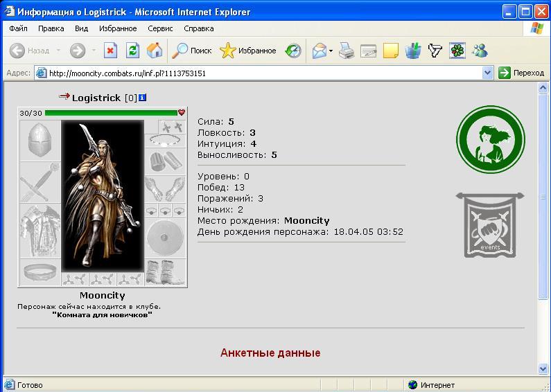This screenshot has width=551, height=392.
Task: Click the empty helmet equipment slot
Action: tap(40, 141)
